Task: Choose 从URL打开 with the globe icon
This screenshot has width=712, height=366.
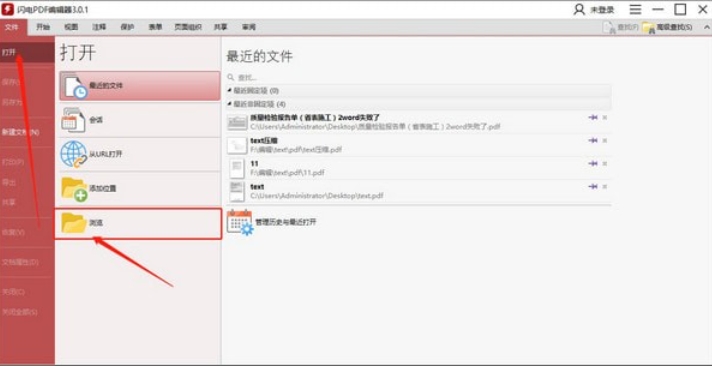Action: [139, 154]
